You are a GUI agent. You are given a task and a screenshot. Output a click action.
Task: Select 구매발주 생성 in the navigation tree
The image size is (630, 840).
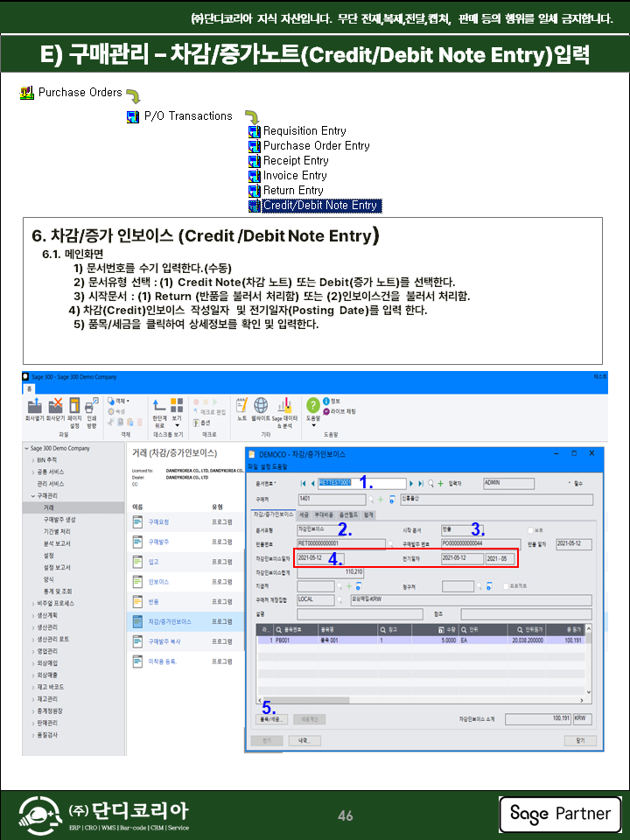click(59, 520)
